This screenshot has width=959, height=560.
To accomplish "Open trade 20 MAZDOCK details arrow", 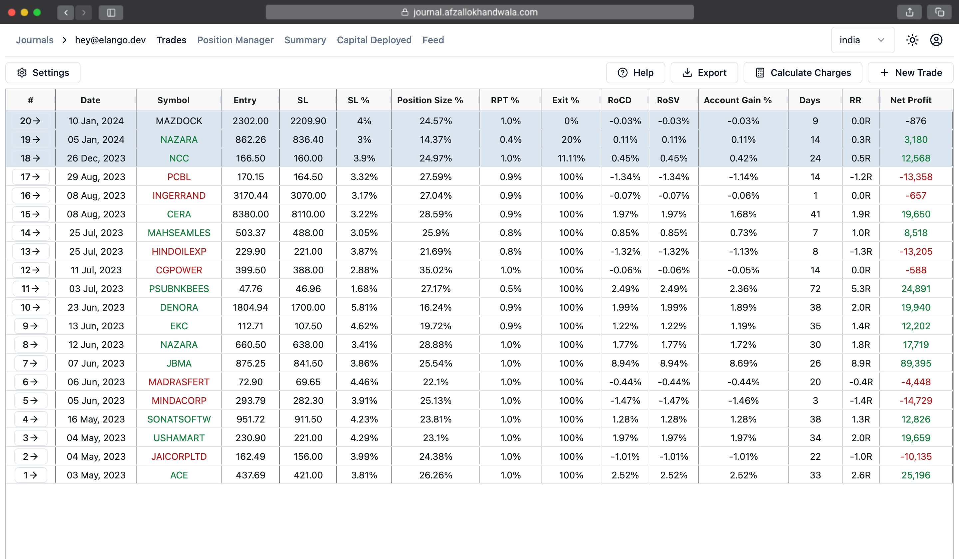I will pos(30,121).
